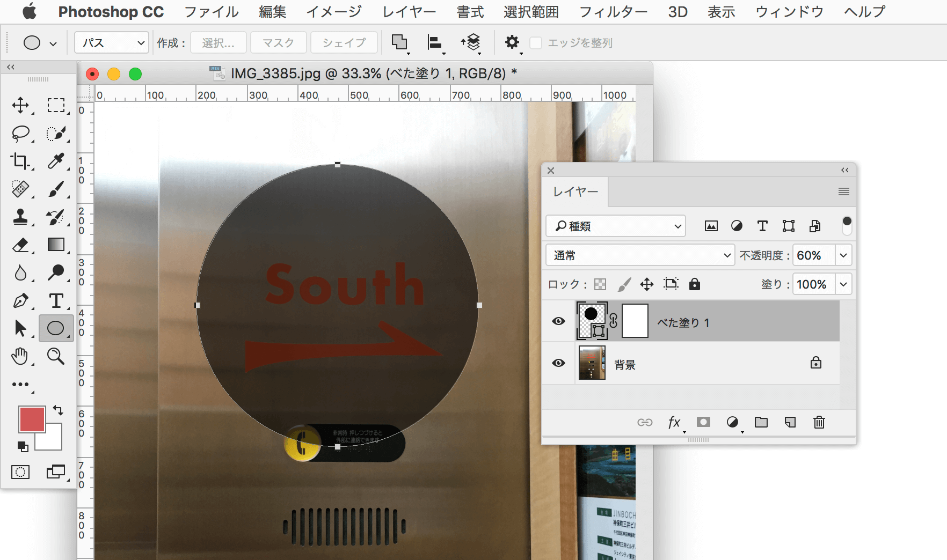Lock layer position
Screen dimensions: 947x560
647,284
